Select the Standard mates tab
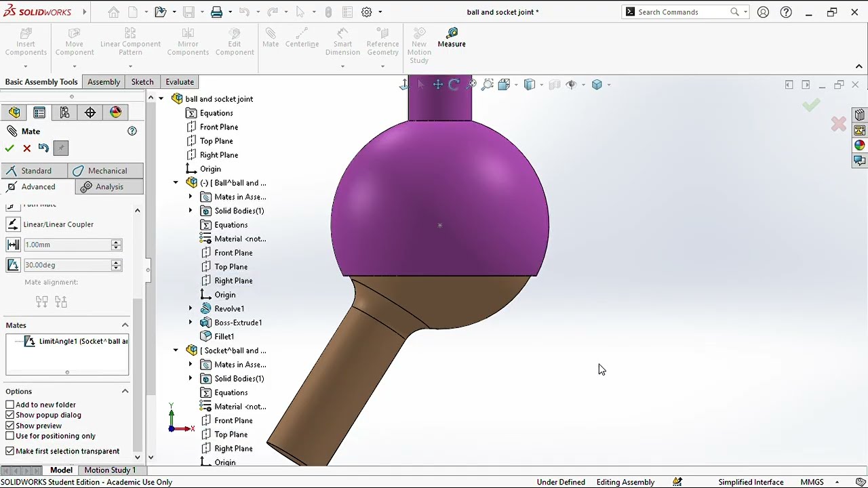868x488 pixels. 35,171
